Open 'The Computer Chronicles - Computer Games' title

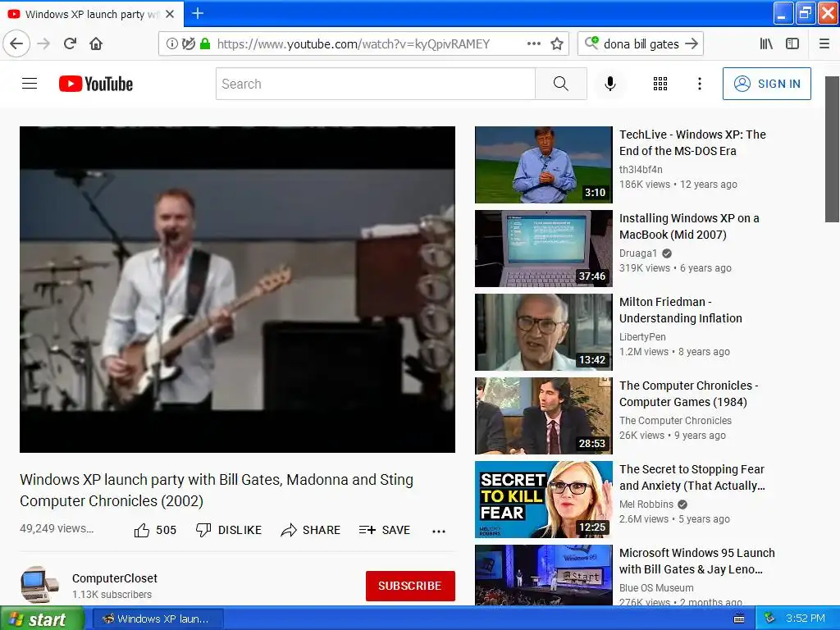(689, 393)
